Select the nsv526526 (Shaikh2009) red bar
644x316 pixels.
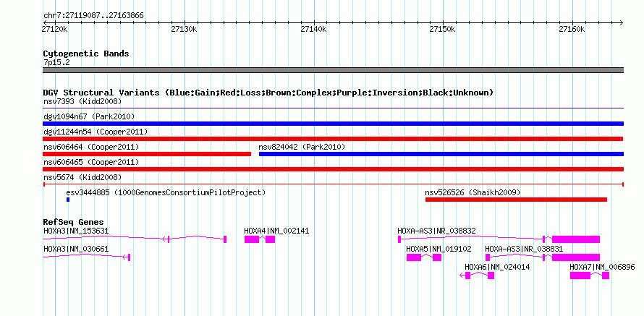point(516,200)
